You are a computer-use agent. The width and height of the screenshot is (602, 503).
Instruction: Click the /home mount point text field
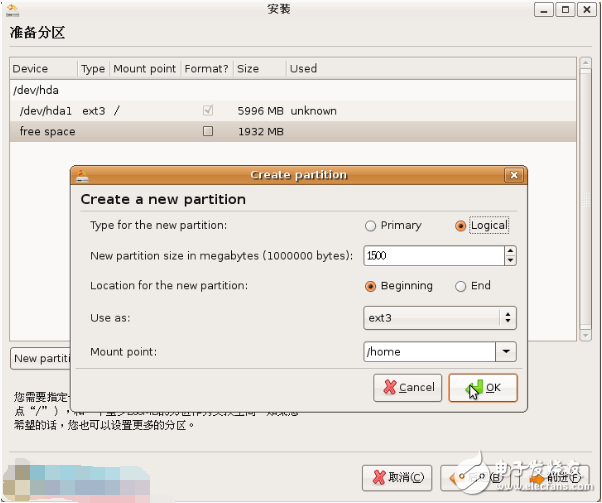click(429, 352)
